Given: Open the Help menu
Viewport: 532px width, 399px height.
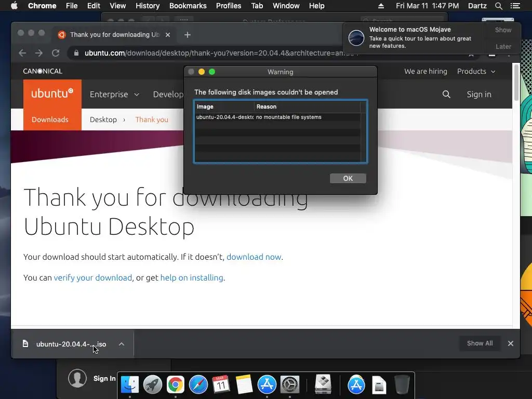Looking at the screenshot, I should pos(316,6).
